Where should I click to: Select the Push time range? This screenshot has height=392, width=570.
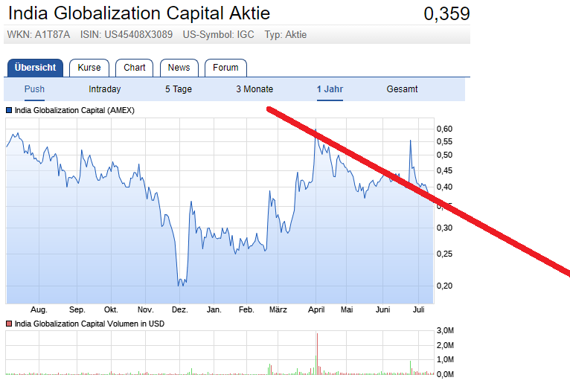(34, 89)
